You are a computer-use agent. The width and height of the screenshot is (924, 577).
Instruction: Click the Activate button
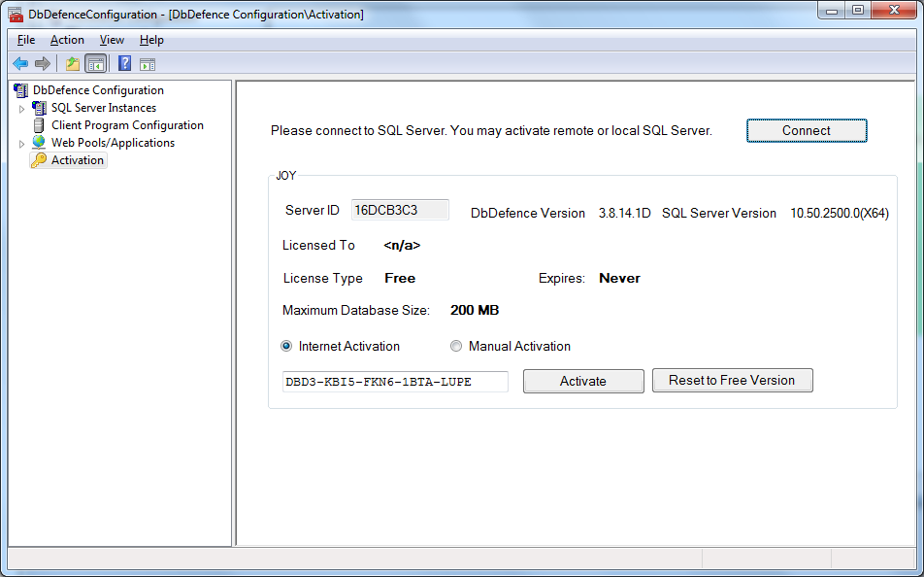[x=582, y=382]
